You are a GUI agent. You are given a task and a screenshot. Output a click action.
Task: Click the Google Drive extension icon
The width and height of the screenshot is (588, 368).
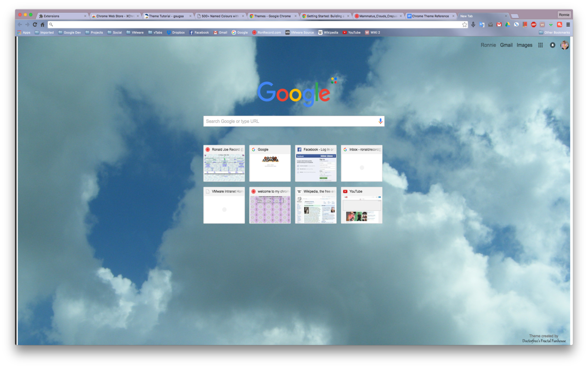(x=508, y=24)
